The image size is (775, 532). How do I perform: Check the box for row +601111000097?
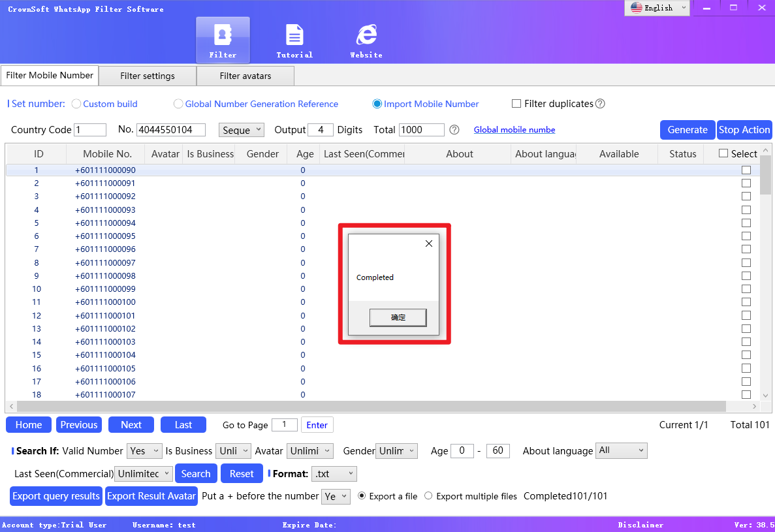[746, 263]
